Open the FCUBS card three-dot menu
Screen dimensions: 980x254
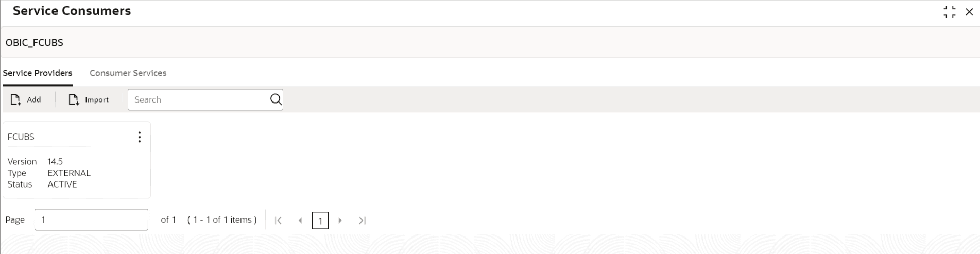pyautogui.click(x=139, y=137)
